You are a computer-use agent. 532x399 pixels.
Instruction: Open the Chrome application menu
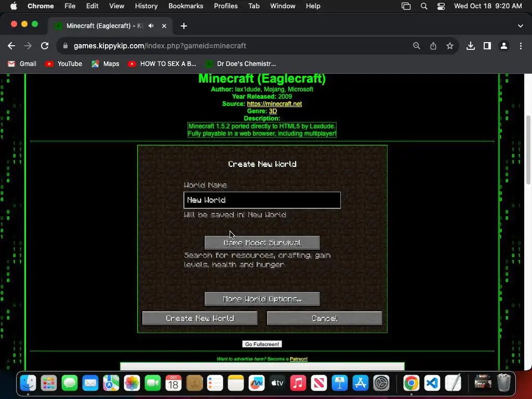[41, 6]
